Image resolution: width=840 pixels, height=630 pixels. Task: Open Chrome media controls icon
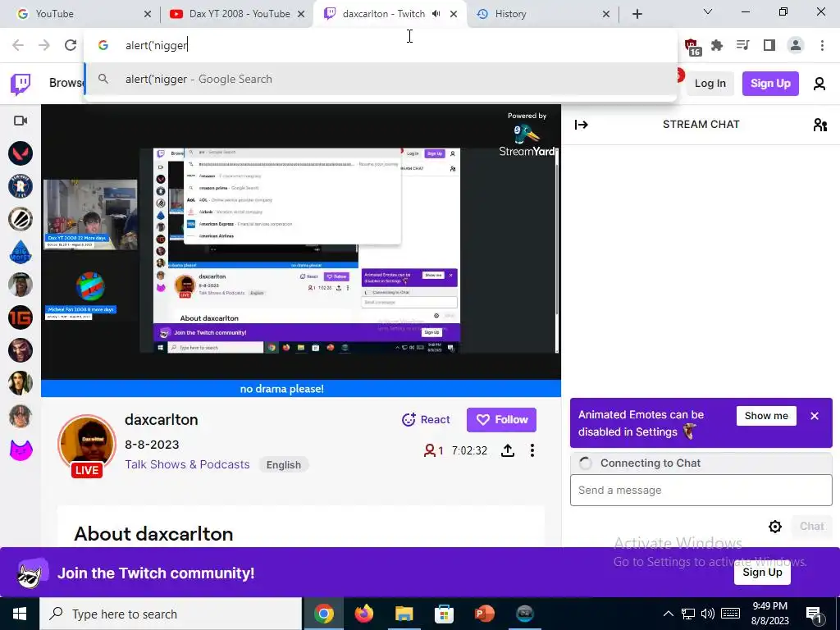(x=742, y=46)
